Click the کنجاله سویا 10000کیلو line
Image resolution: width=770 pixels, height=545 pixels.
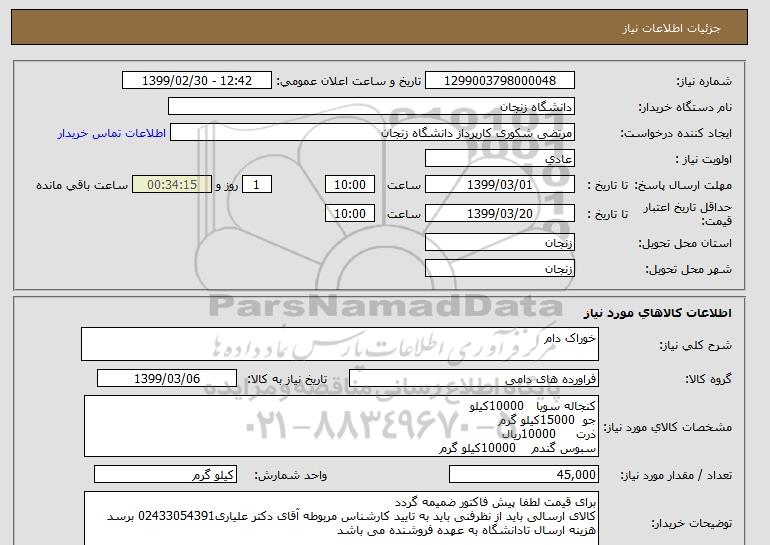532,406
